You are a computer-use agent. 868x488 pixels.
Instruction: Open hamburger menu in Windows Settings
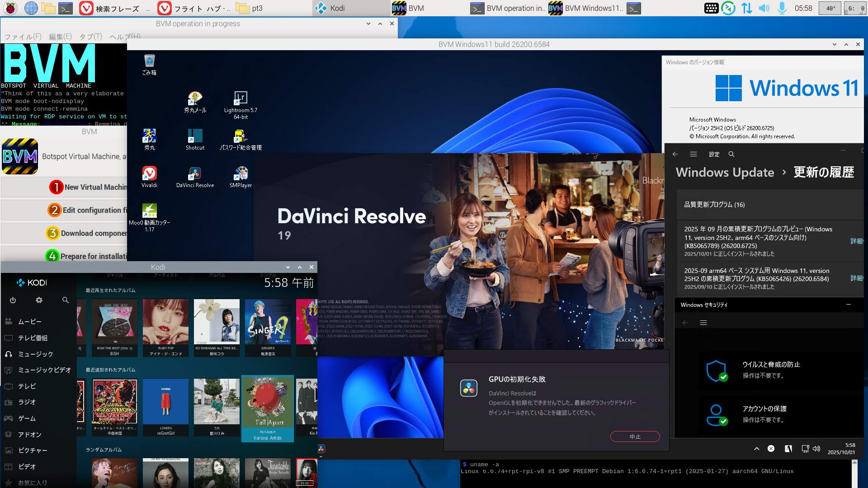[x=693, y=154]
